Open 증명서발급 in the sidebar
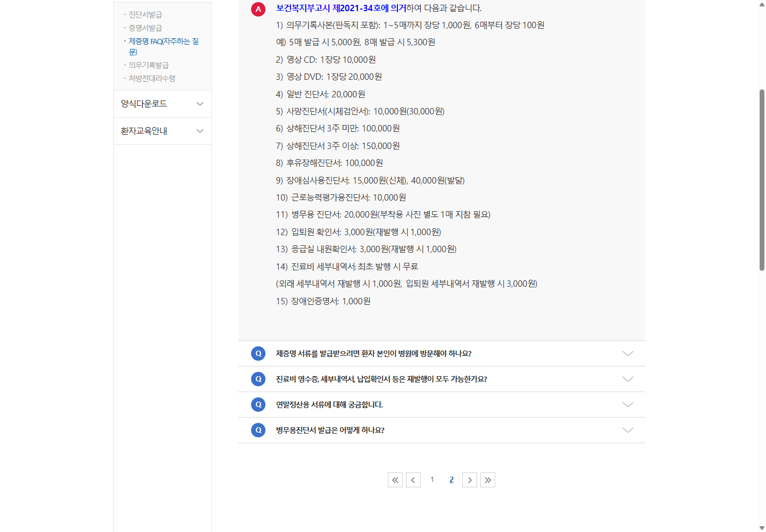Viewport: 766px width, 532px height. [145, 28]
